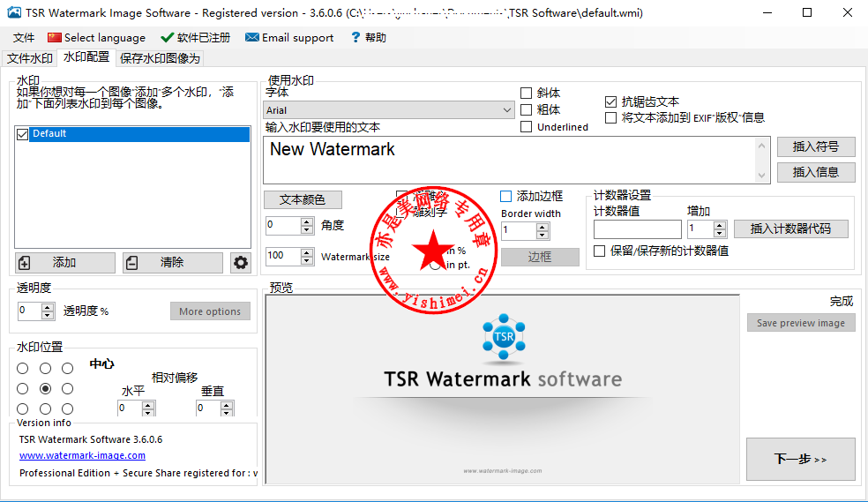Click the add-watermark icon on 添加 button

click(x=25, y=262)
